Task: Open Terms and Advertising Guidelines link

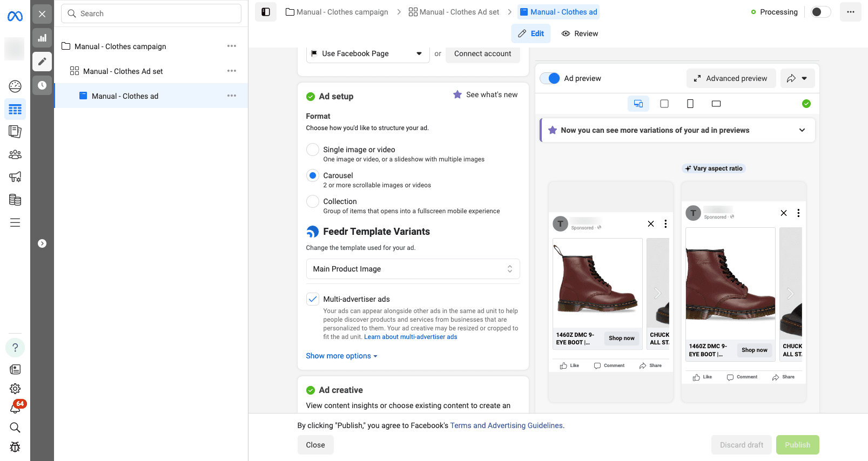Action: point(506,425)
